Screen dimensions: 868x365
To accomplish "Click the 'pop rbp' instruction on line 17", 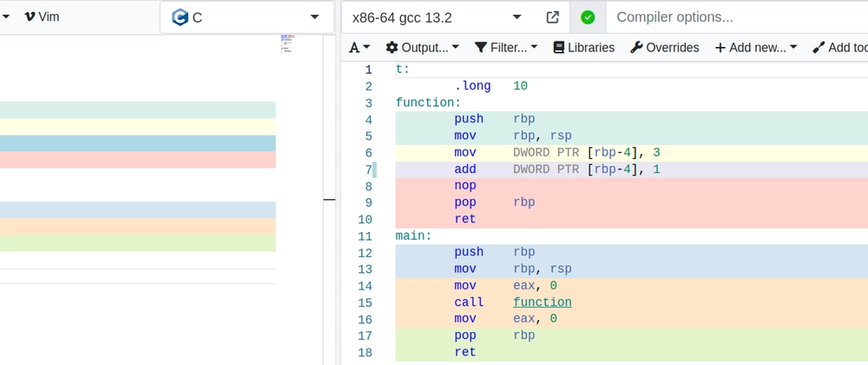I will pyautogui.click(x=495, y=335).
